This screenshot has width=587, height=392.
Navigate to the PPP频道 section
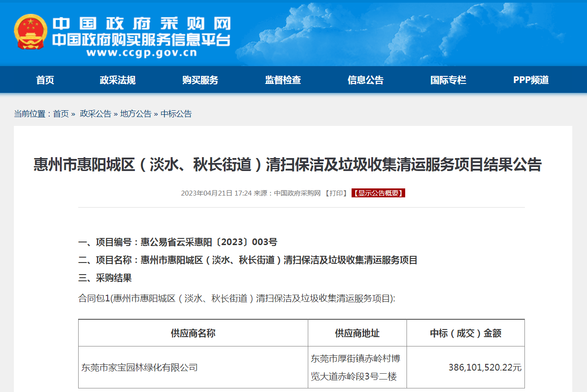531,80
